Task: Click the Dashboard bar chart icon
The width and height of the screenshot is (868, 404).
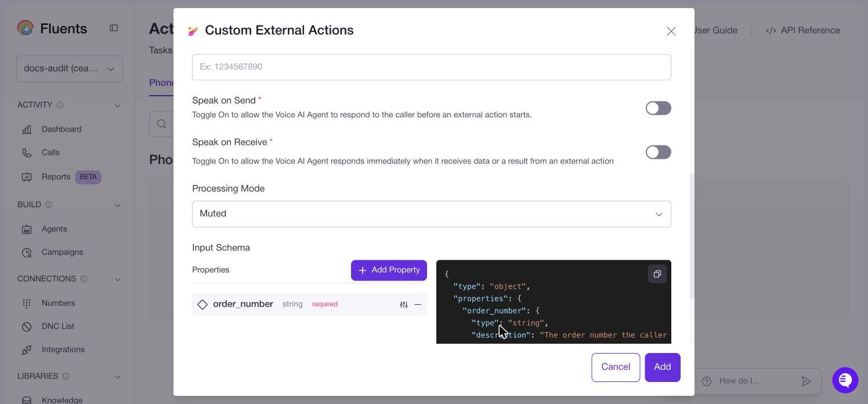Action: [x=27, y=129]
